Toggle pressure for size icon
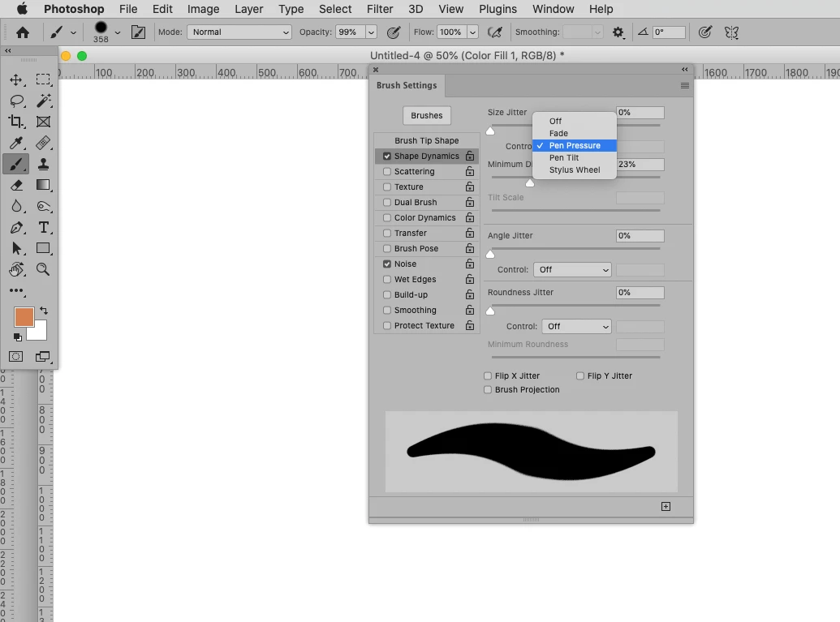The height and width of the screenshot is (622, 840). (705, 32)
